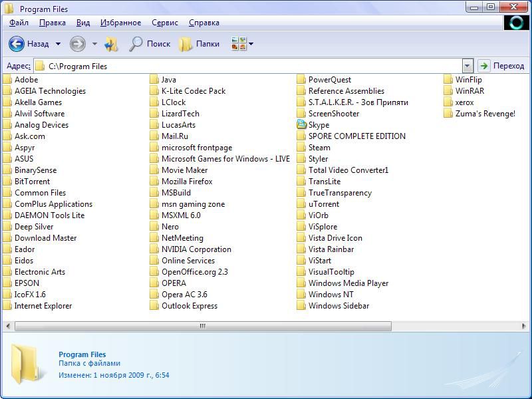Click the Skype folder icon
This screenshot has height=399, width=532.
point(301,124)
